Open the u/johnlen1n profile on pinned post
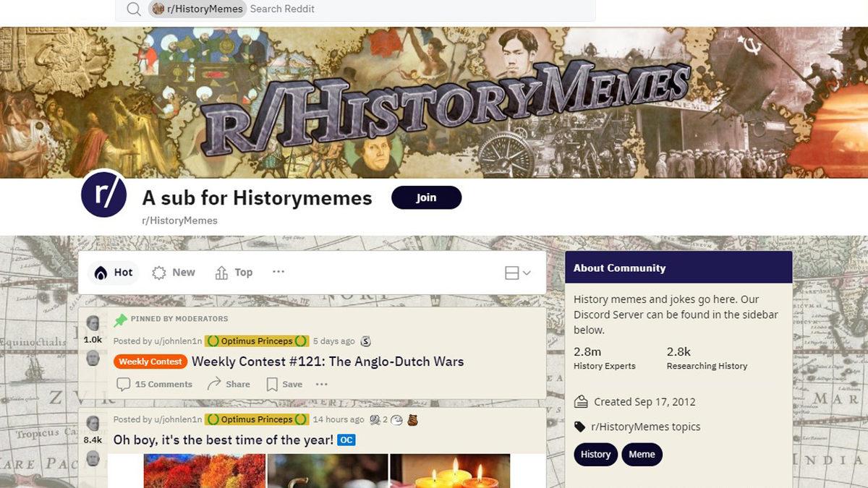The height and width of the screenshot is (488, 868). tap(178, 341)
